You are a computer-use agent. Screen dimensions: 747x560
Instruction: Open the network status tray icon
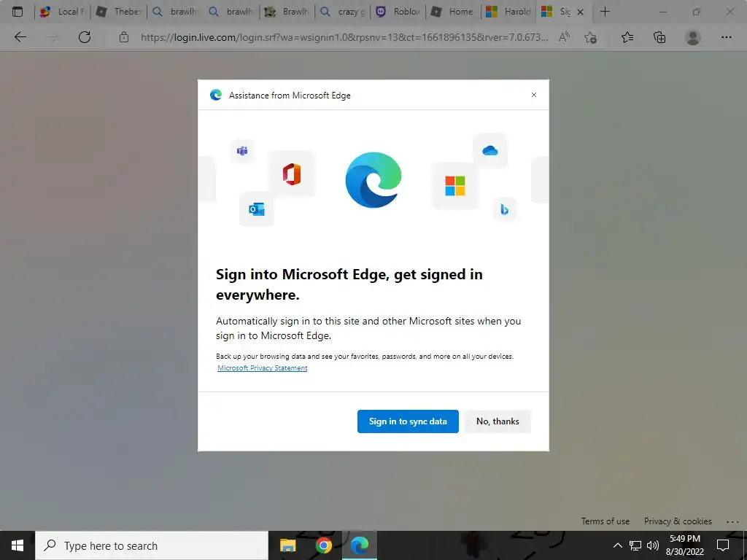[635, 545]
